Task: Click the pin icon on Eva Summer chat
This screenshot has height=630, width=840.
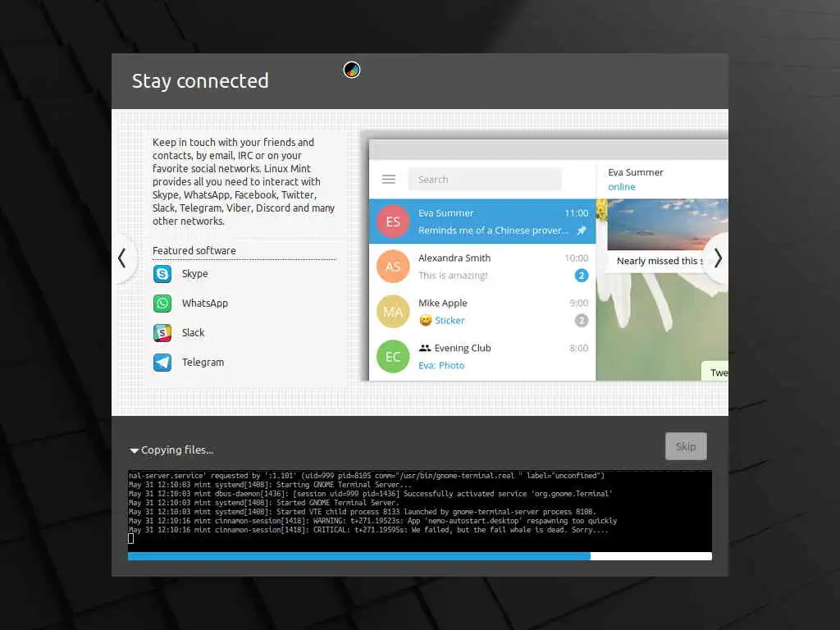Action: pyautogui.click(x=582, y=231)
